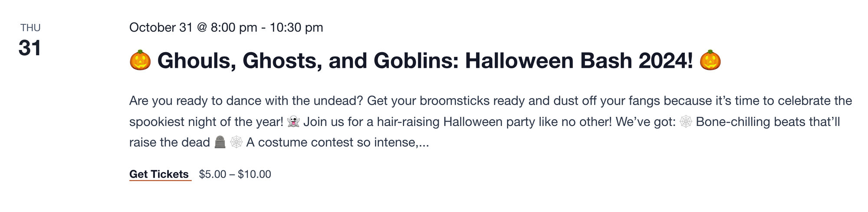
Task: Click the spiderweb emoji before "A costume contest"
Action: [236, 142]
